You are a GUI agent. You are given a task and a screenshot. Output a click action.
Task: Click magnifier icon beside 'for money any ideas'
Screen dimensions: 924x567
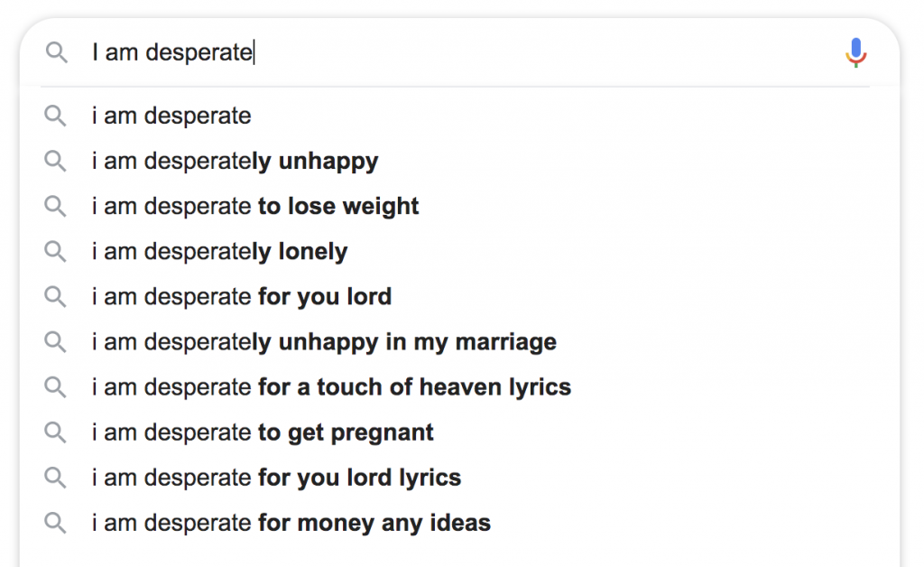coord(55,523)
